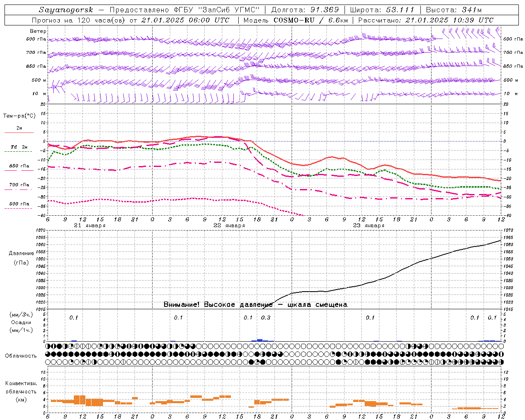
Task: Click the '(мм/1ч.)' precipitation unit label
Action: tap(21, 330)
